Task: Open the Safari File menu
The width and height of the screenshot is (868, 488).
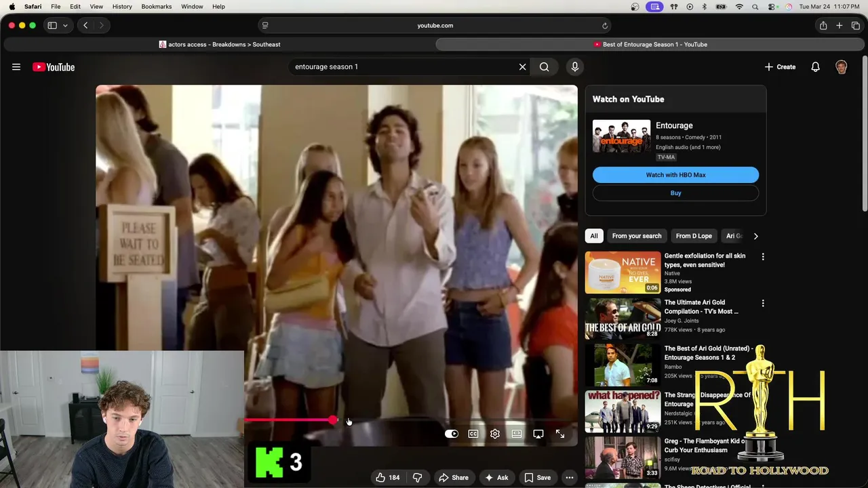Action: click(x=56, y=7)
